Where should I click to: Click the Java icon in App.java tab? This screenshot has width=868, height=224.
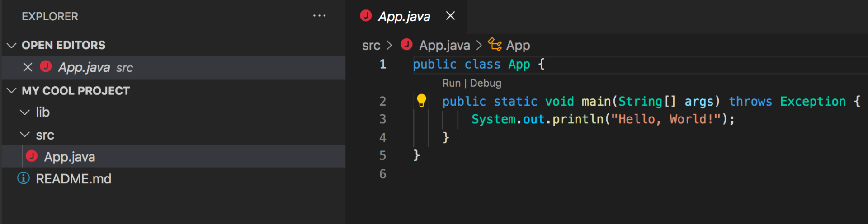366,16
